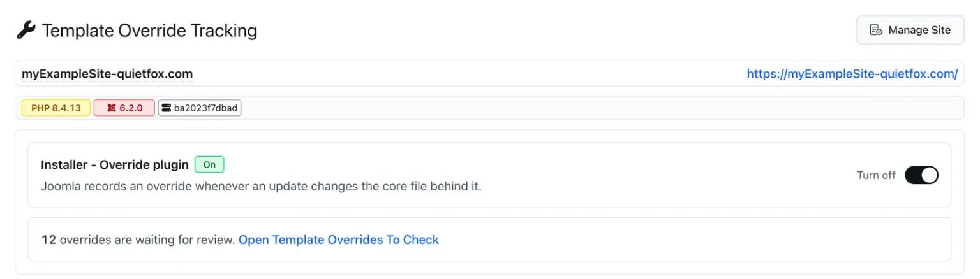Screen dimensions: 980x279
Task: Open the Manage Site button
Action: point(910,30)
